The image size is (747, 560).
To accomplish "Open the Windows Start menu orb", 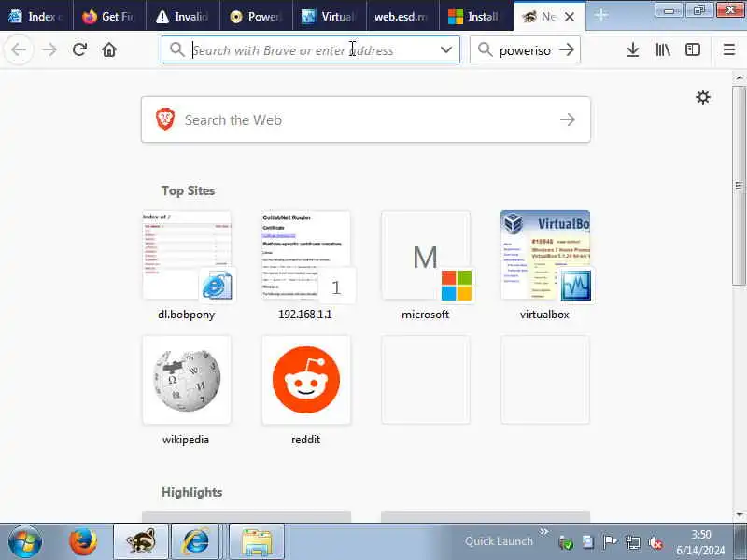I will point(25,542).
